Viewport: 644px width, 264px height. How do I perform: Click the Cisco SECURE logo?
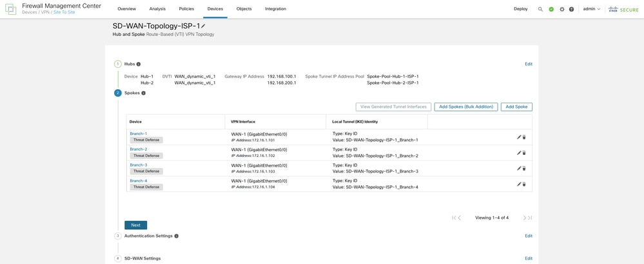(623, 9)
